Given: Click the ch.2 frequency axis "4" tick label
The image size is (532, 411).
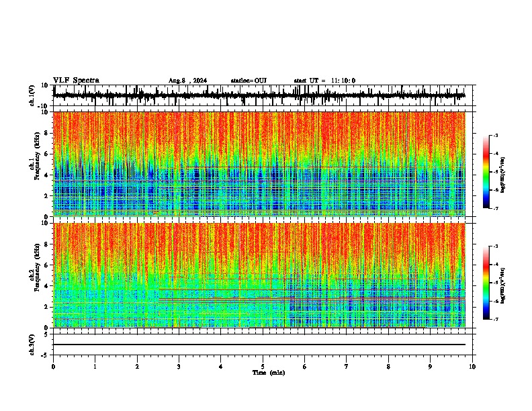Looking at the screenshot, I should click(x=47, y=286).
